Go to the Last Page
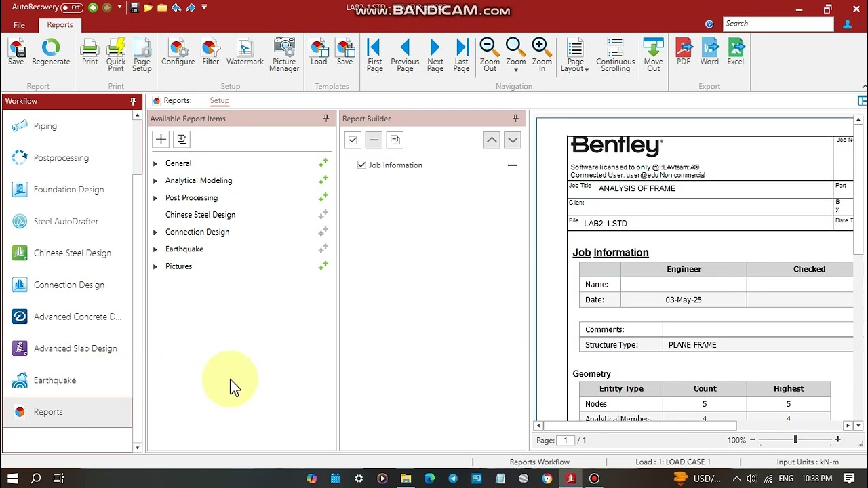This screenshot has height=488, width=868. coord(461,55)
